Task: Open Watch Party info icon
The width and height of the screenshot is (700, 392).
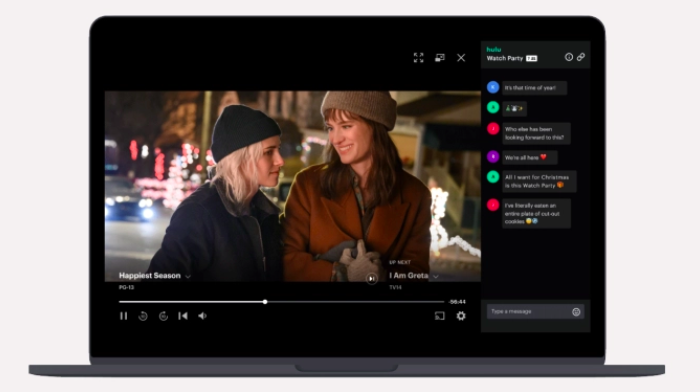Action: point(569,57)
